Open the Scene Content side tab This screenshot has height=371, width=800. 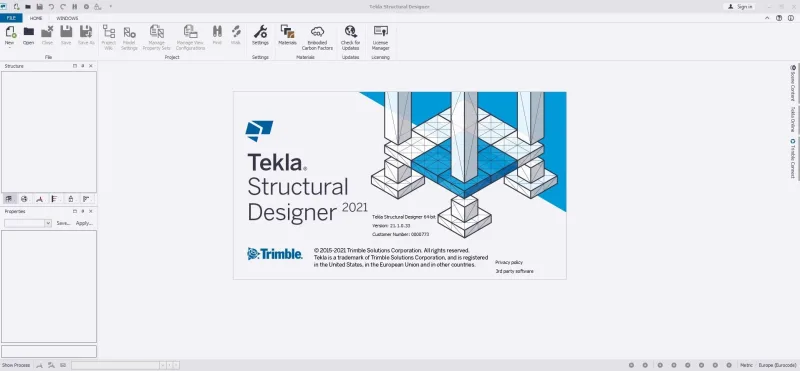(x=793, y=83)
